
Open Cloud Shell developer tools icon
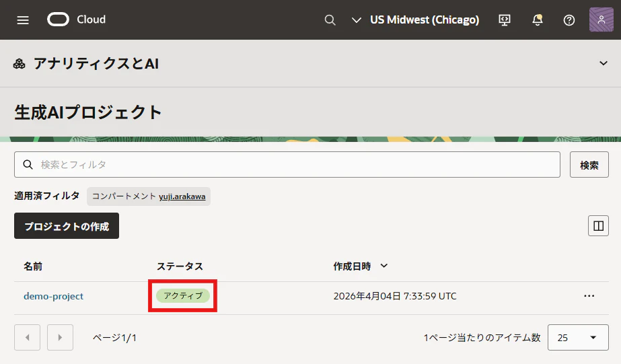tap(505, 20)
